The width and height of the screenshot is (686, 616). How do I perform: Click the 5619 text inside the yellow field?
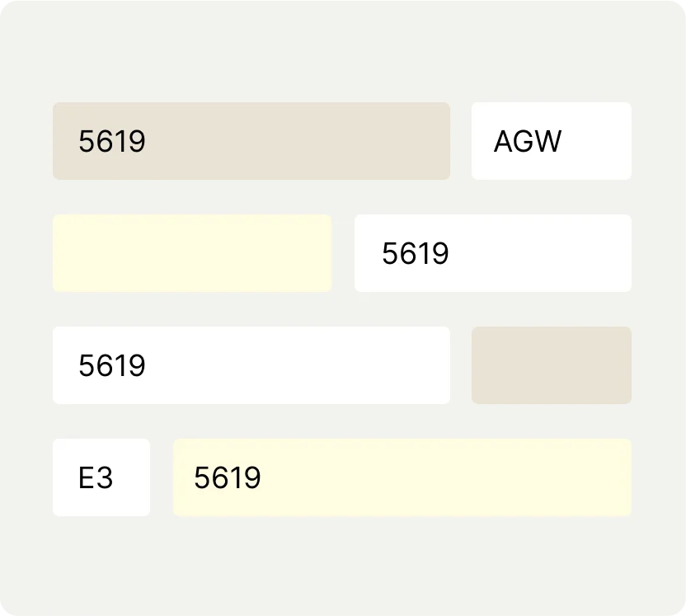(x=228, y=478)
